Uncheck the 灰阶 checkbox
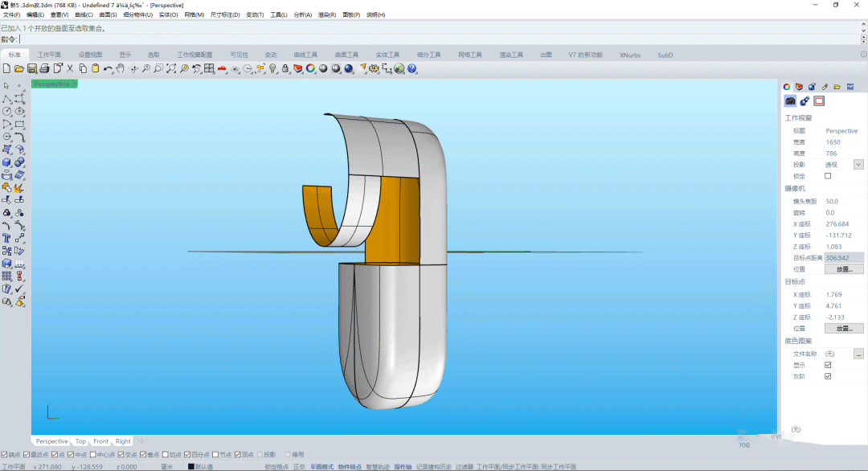The height and width of the screenshot is (471, 868). 828,376
